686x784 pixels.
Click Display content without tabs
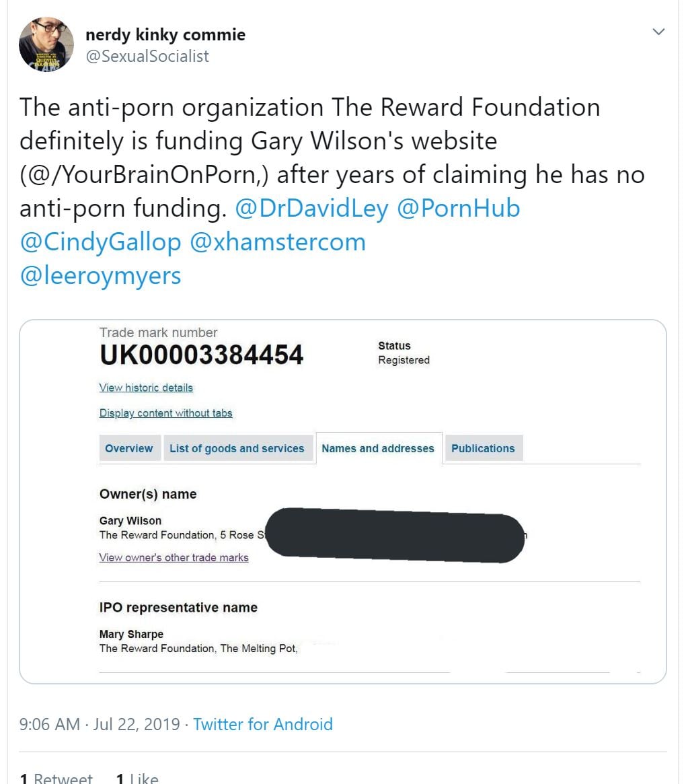(165, 413)
